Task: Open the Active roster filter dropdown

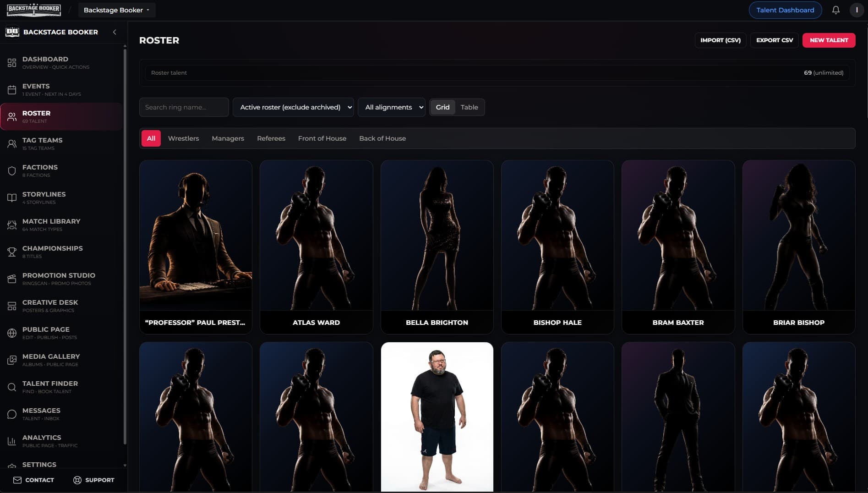Action: point(293,107)
